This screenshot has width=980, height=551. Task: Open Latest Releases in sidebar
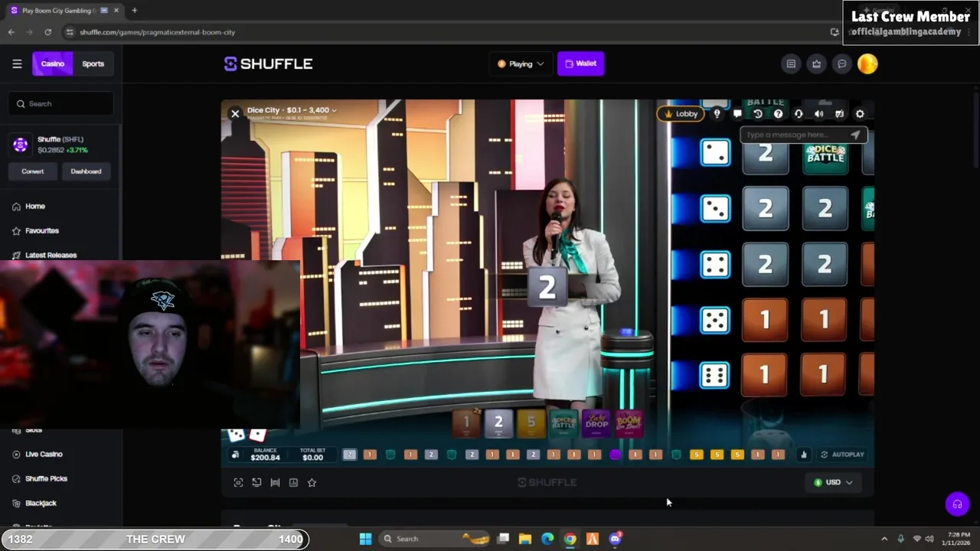51,255
